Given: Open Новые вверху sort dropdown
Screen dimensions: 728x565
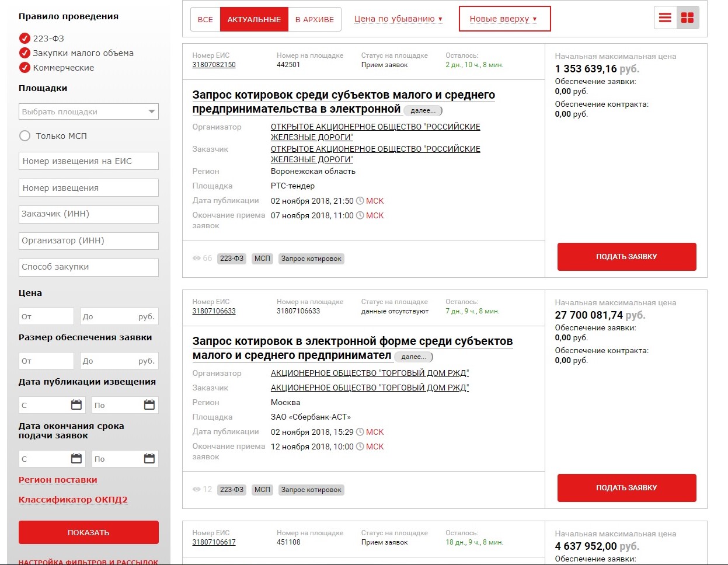Looking at the screenshot, I should [x=503, y=19].
